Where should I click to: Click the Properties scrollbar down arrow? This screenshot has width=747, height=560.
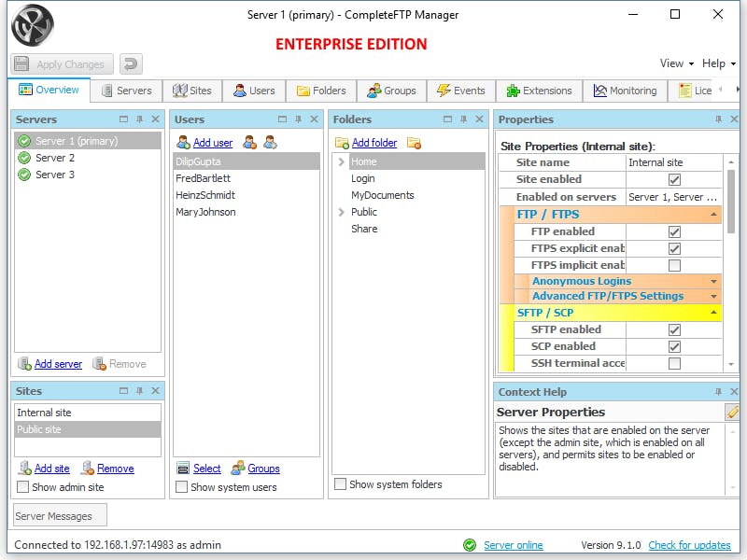coord(731,364)
